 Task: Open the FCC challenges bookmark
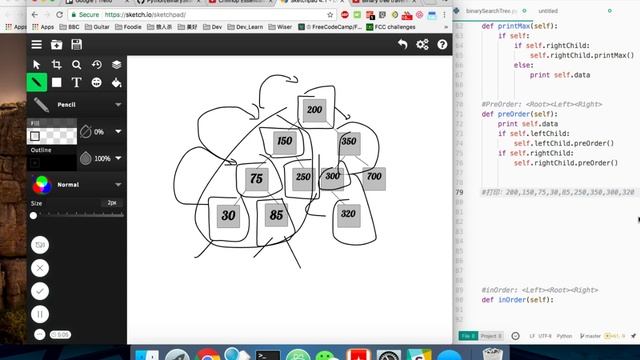tap(391, 27)
